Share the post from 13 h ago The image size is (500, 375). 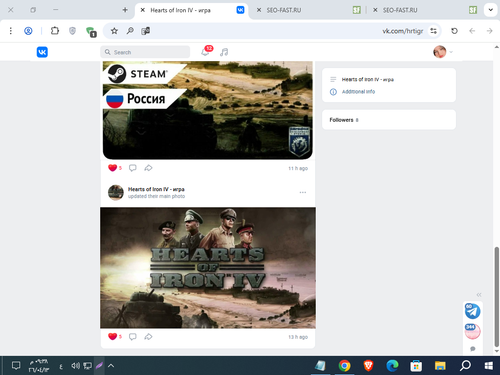pyautogui.click(x=148, y=337)
